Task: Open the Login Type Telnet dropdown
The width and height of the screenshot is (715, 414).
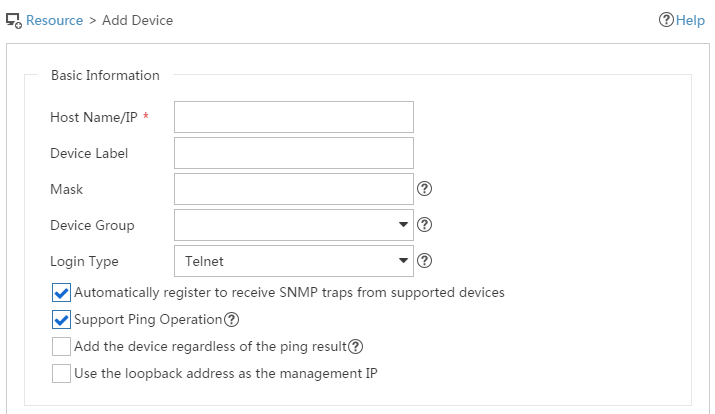Action: [294, 261]
